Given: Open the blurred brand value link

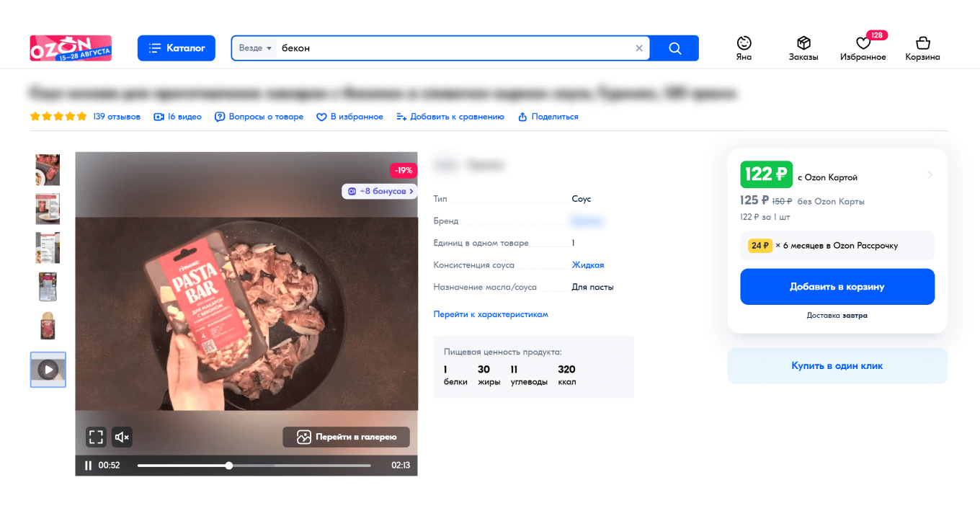Looking at the screenshot, I should coord(587,221).
